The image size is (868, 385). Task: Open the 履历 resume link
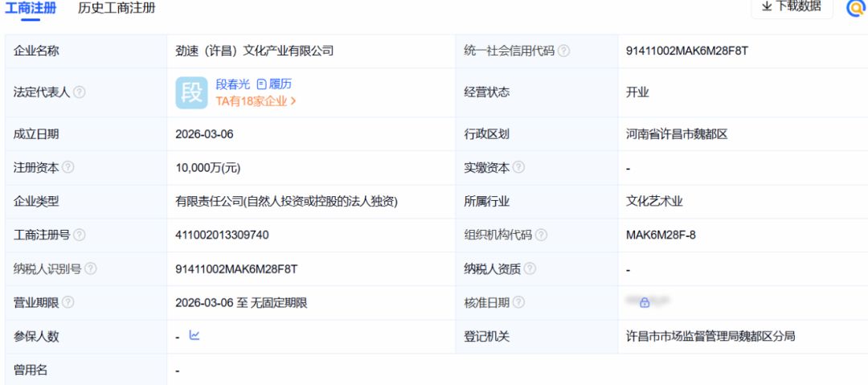tap(275, 84)
